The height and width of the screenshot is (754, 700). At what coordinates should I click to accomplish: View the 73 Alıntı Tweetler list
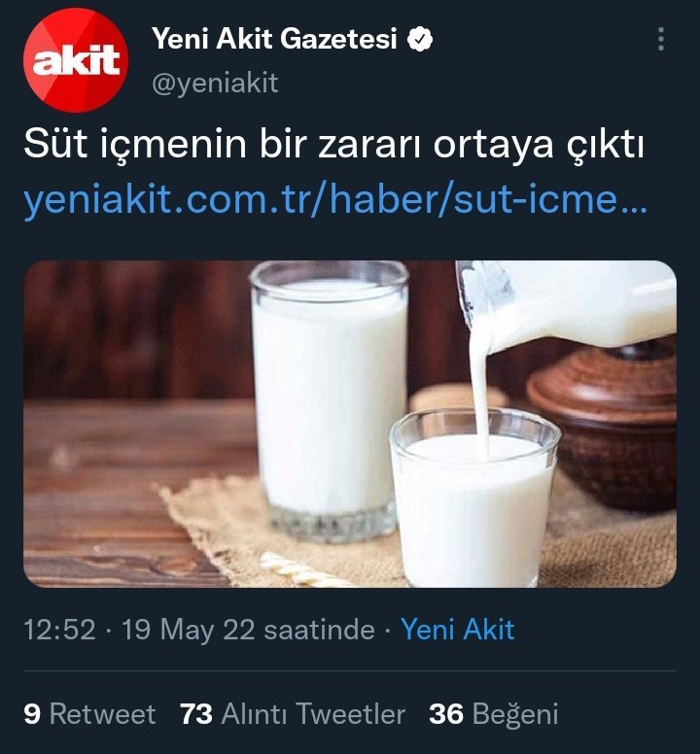(293, 713)
